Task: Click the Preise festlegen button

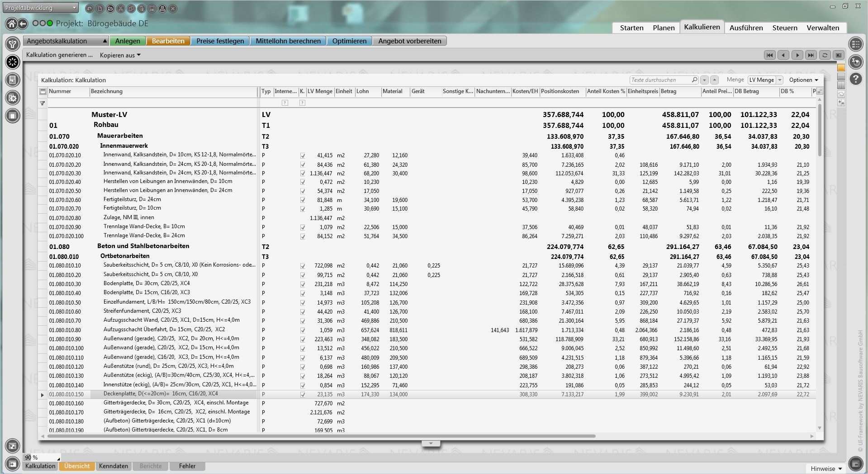Action: [220, 41]
